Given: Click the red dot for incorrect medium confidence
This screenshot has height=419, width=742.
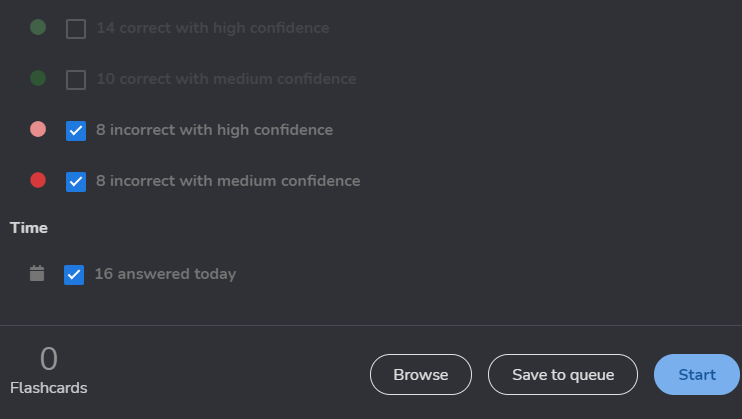Looking at the screenshot, I should [38, 180].
